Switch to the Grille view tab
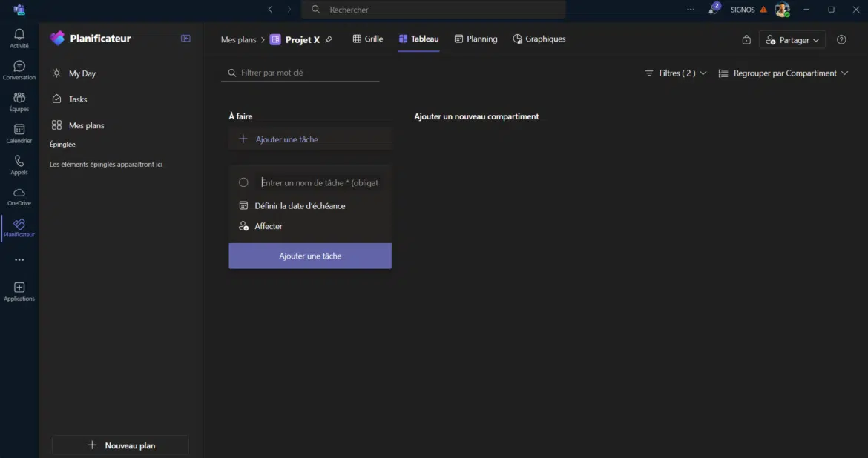 click(x=368, y=39)
